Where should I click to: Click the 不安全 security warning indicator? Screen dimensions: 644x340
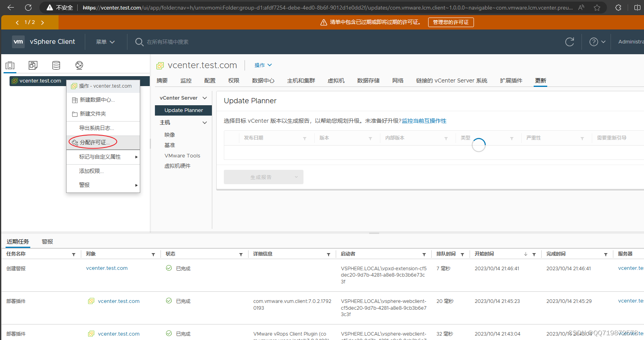click(x=60, y=8)
